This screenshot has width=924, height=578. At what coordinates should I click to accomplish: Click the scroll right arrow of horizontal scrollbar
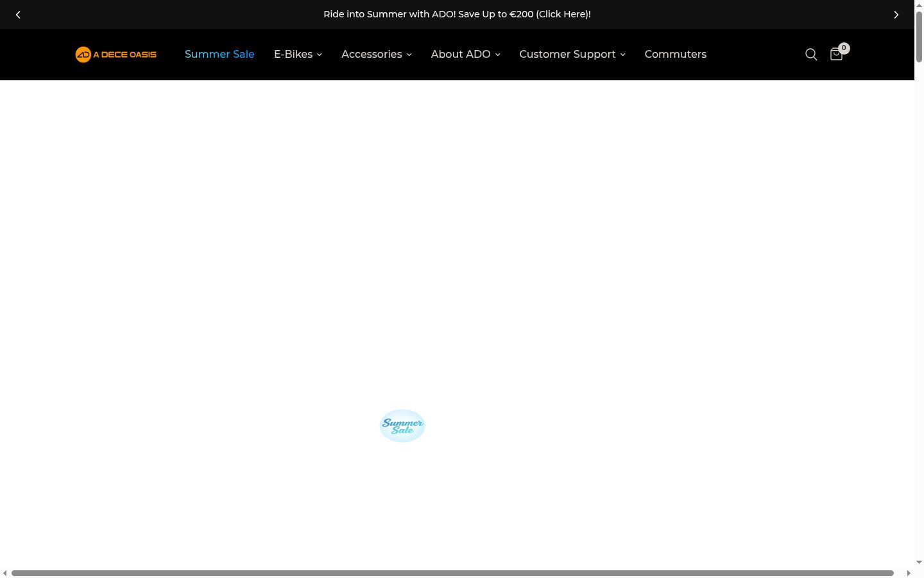tap(908, 573)
